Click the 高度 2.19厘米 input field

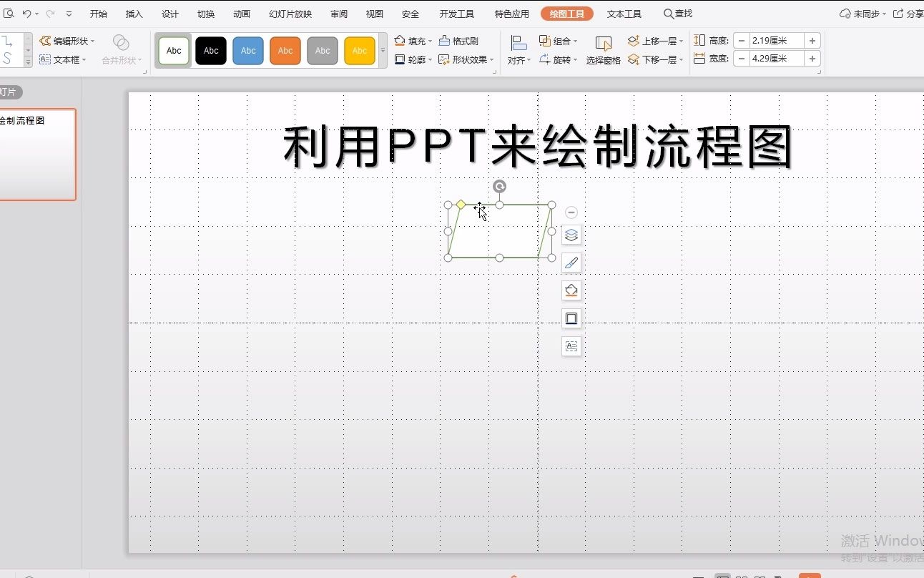point(777,41)
